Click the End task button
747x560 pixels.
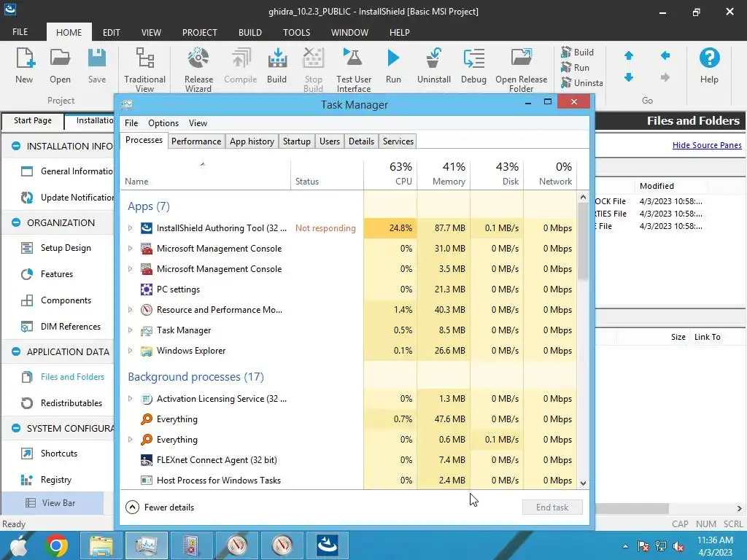(x=552, y=507)
